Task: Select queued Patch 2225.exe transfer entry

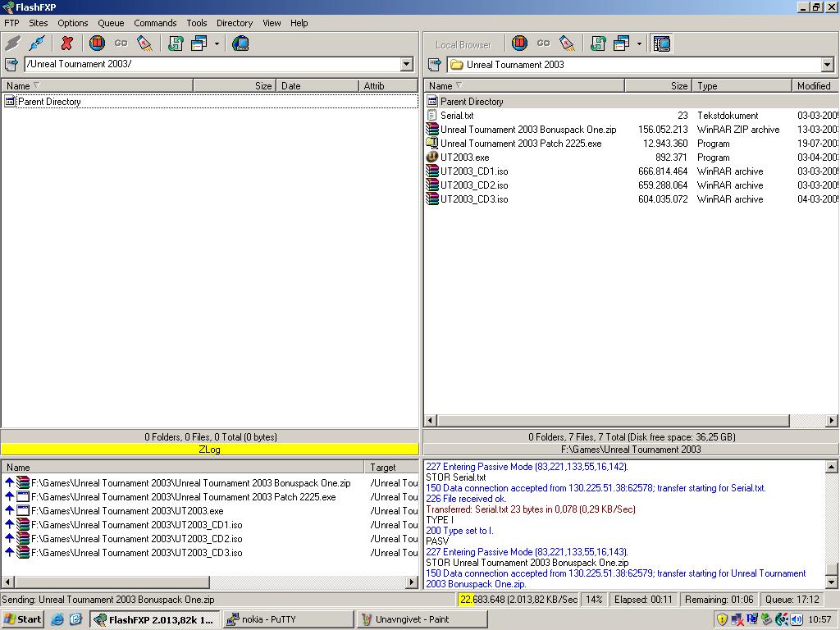Action: coord(210,496)
